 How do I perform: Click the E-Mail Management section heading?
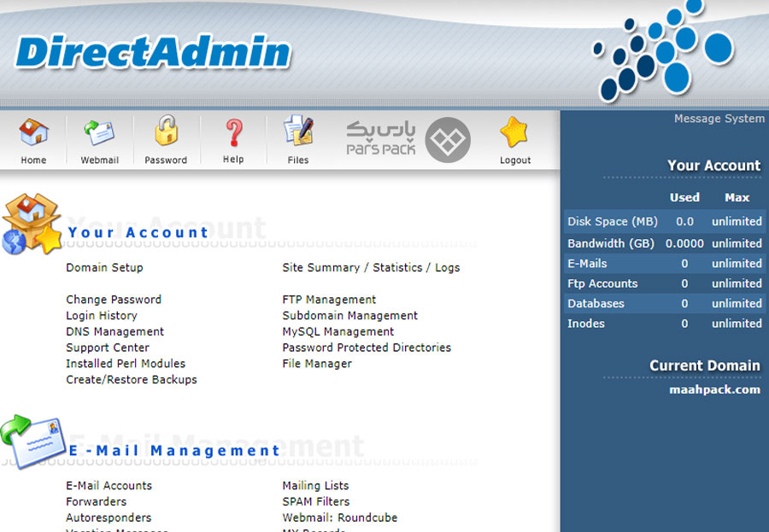(x=174, y=451)
